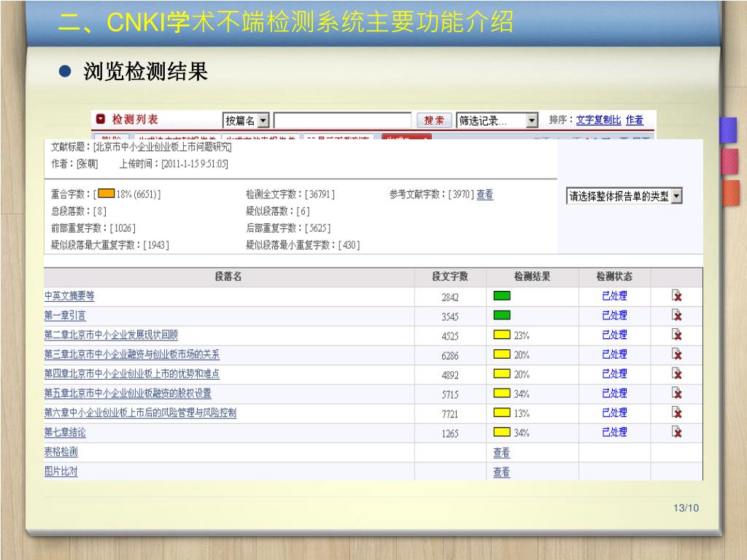Click the word count 6286
Screen dimensions: 747x560
[449, 356]
